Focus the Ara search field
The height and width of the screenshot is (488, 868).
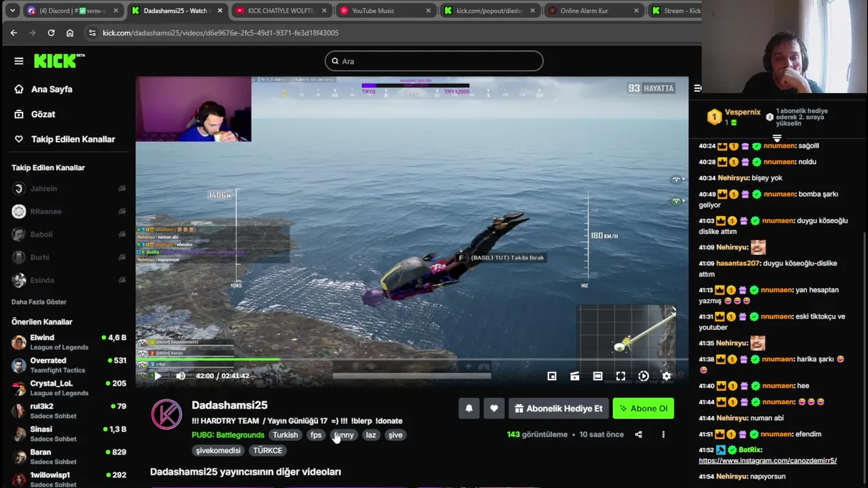tap(434, 61)
